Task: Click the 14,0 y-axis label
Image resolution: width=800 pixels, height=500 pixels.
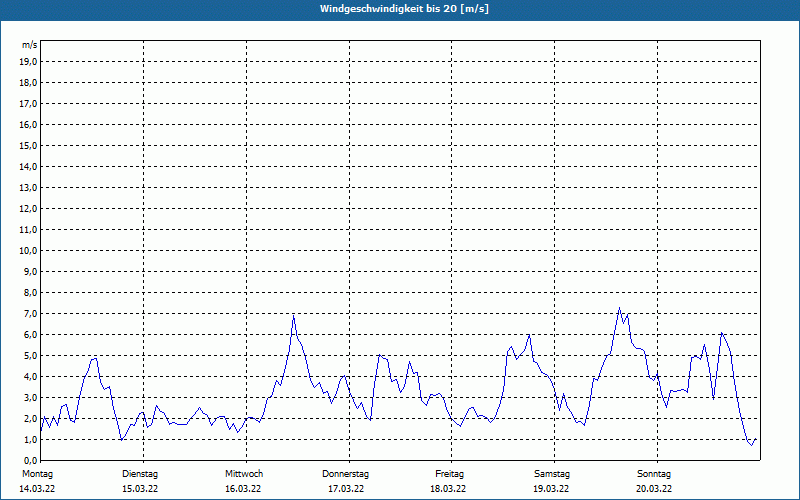Action: pos(28,166)
